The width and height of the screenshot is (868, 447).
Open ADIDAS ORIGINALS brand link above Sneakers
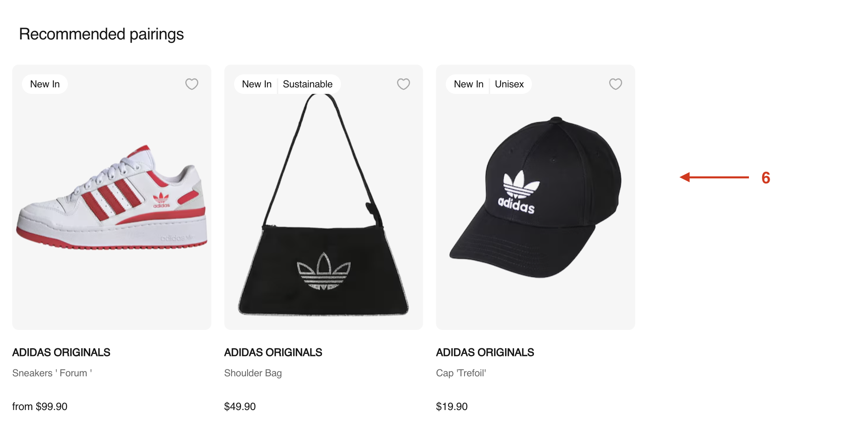coord(61,352)
